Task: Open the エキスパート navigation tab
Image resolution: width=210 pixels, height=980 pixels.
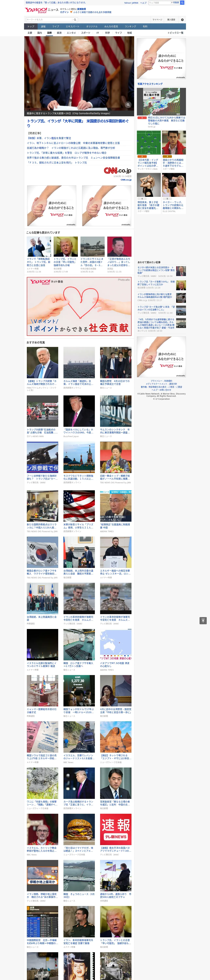Action: [x=72, y=27]
